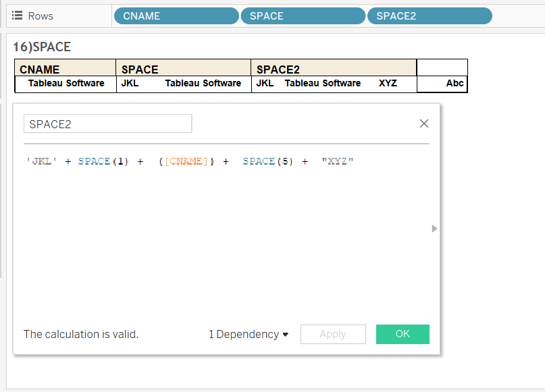Click the Rows shelf list icon
This screenshot has height=392, width=545.
(x=17, y=16)
